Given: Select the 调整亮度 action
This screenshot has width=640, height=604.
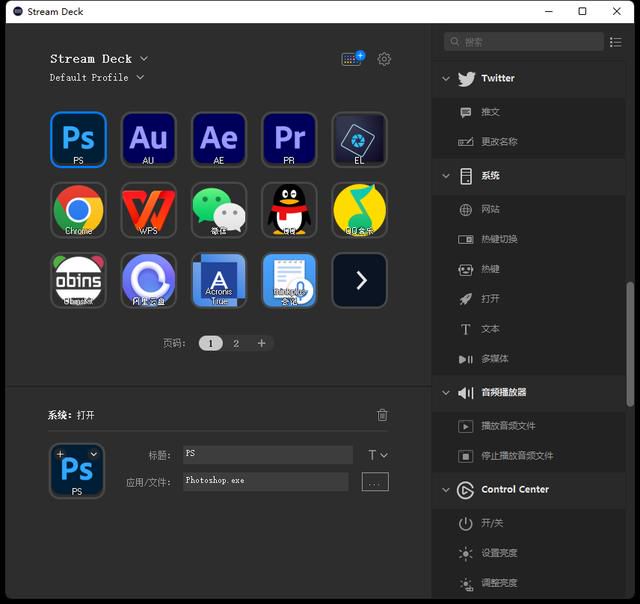Looking at the screenshot, I should (529, 583).
